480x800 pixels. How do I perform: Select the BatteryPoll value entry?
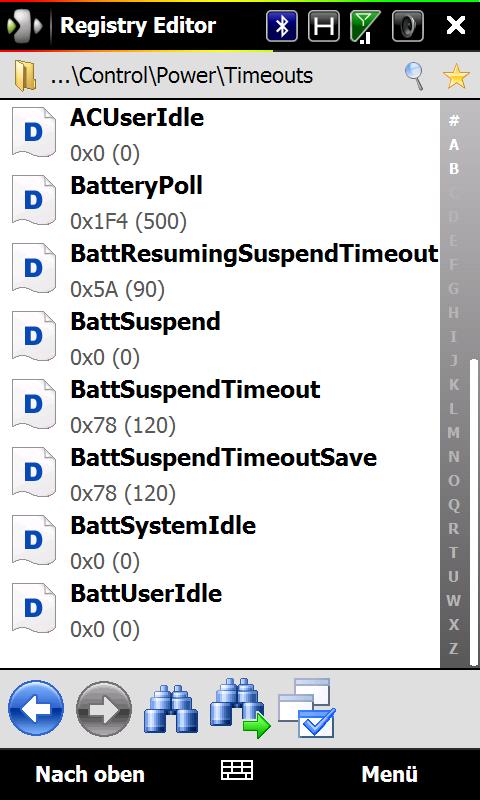pos(220,203)
